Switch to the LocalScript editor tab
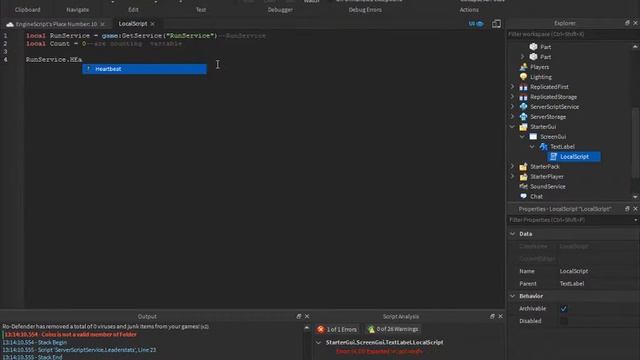Image resolution: width=640 pixels, height=360 pixels. pos(133,24)
